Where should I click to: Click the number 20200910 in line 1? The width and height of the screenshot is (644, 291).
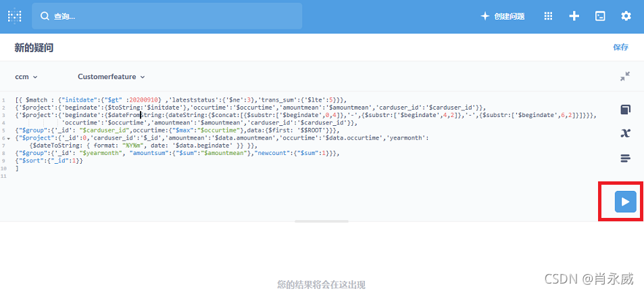(x=143, y=100)
